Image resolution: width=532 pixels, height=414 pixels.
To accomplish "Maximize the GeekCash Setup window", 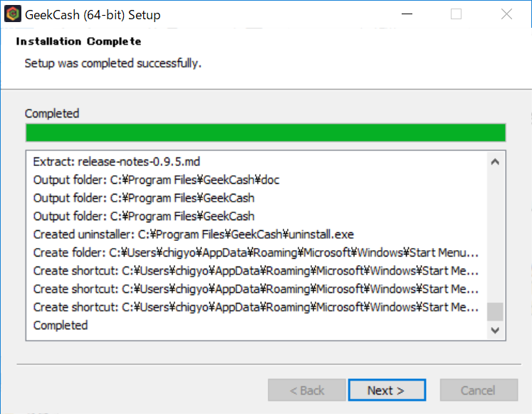I will coord(457,14).
